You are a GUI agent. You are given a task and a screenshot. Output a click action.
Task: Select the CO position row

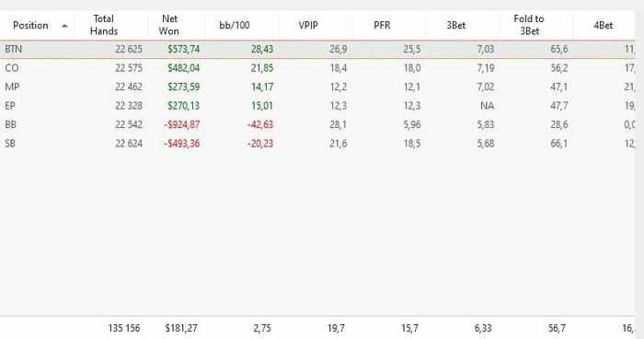(x=317, y=68)
